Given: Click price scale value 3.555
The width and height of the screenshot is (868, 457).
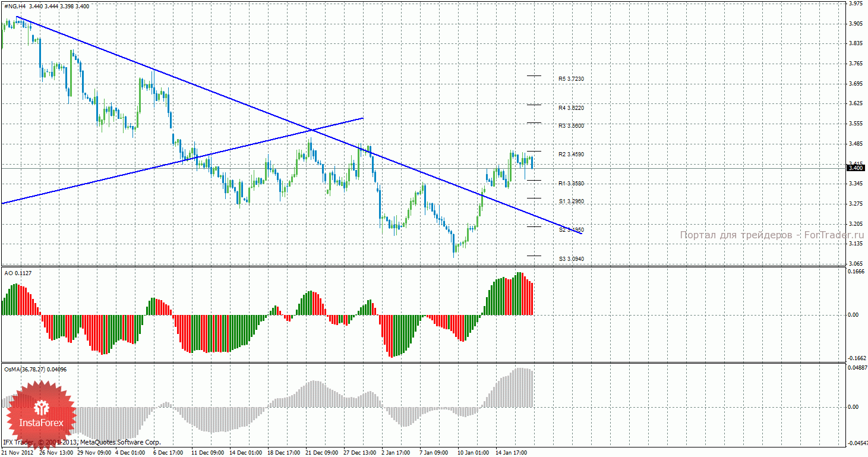Looking at the screenshot, I should pyautogui.click(x=856, y=124).
